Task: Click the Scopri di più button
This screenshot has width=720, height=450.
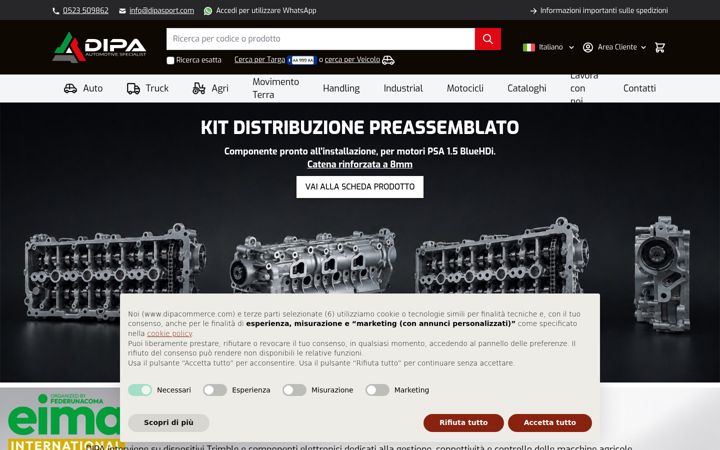Action: pyautogui.click(x=169, y=422)
